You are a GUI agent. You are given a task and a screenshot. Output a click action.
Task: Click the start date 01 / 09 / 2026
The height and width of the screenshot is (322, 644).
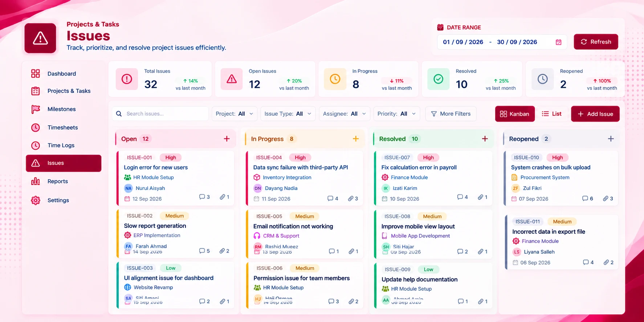463,42
